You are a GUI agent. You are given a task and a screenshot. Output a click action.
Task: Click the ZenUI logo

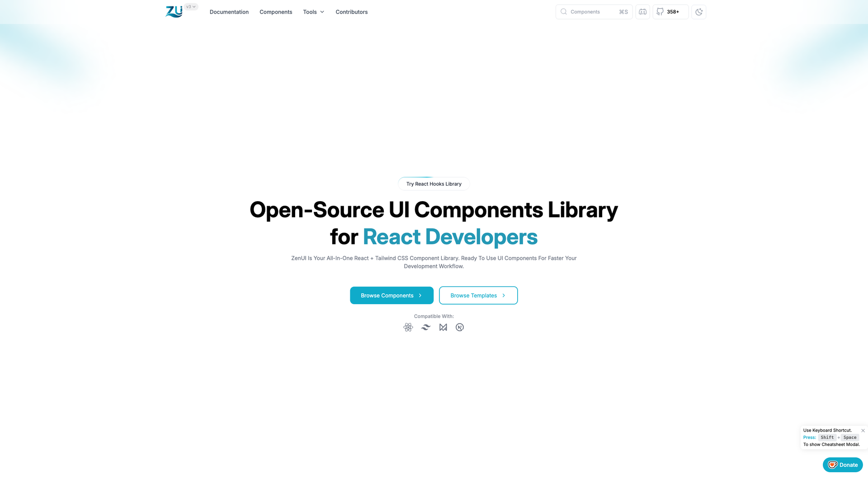pos(174,12)
